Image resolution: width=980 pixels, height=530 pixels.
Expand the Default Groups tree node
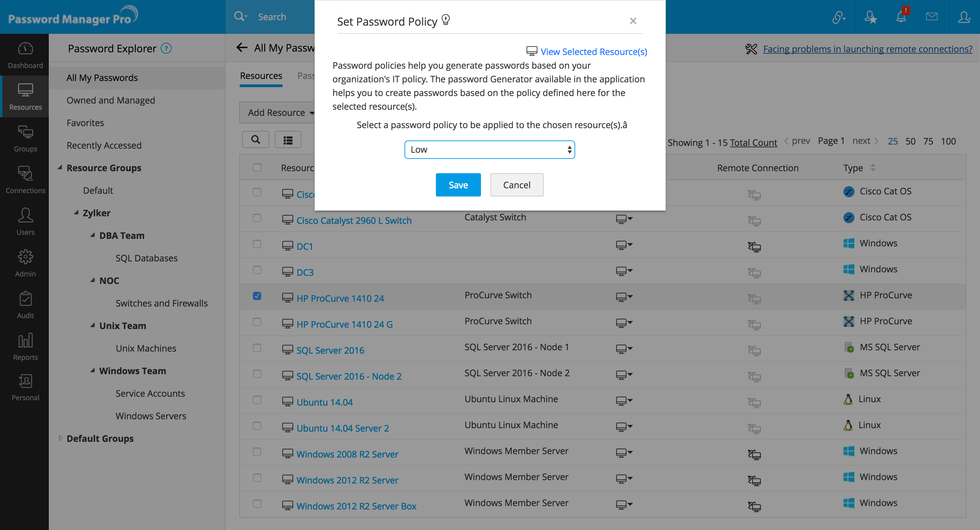tap(60, 438)
